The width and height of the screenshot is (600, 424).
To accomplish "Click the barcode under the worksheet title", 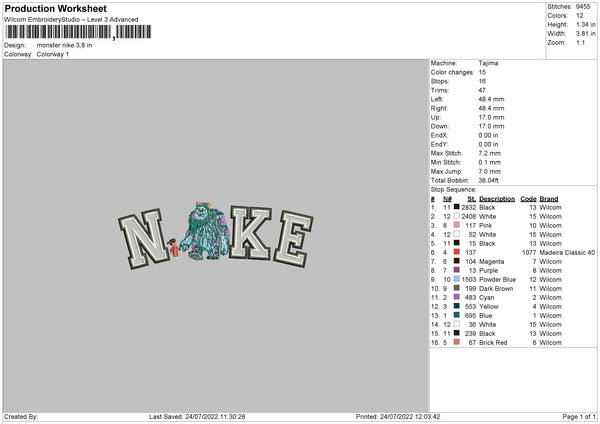I will coord(78,32).
